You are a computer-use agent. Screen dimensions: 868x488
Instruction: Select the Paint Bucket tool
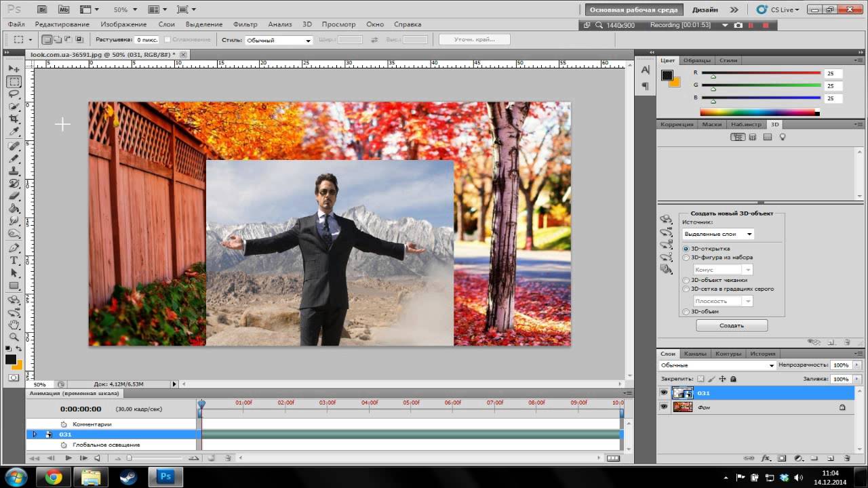point(14,207)
